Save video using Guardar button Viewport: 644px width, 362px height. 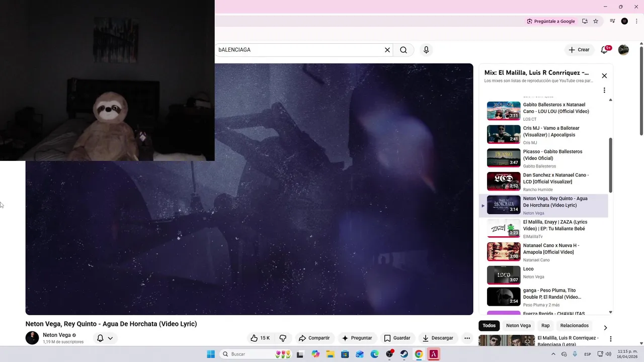coord(397,338)
